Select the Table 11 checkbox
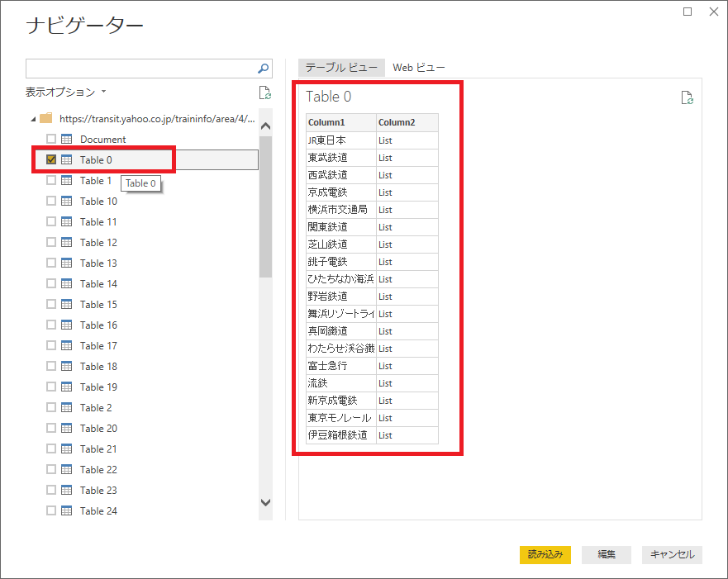 (51, 221)
